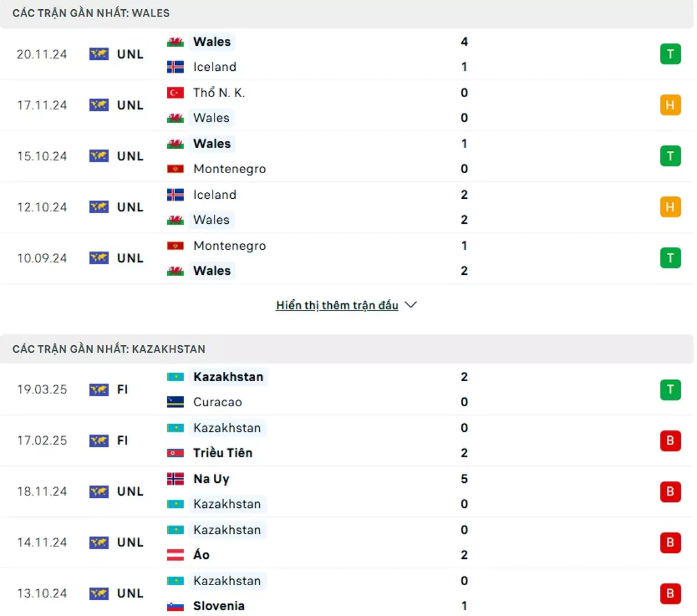Open the Montenegro team name on 10.09.24 match
Image resolution: width=697 pixels, height=616 pixels.
pos(229,246)
